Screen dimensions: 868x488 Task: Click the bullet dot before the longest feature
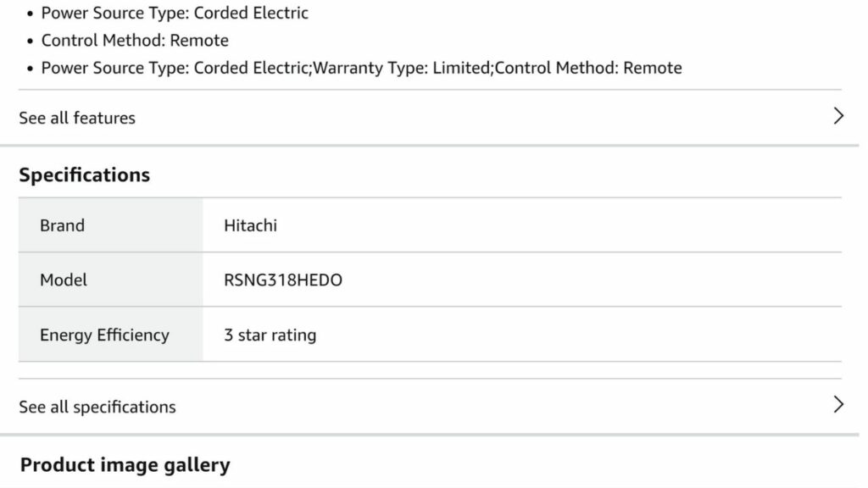point(31,69)
